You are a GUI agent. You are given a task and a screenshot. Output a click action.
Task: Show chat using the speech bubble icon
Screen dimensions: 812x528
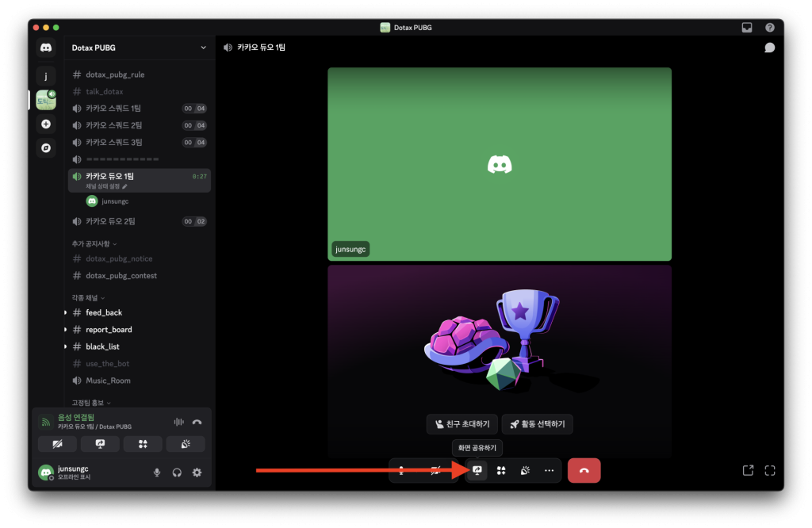coord(769,48)
